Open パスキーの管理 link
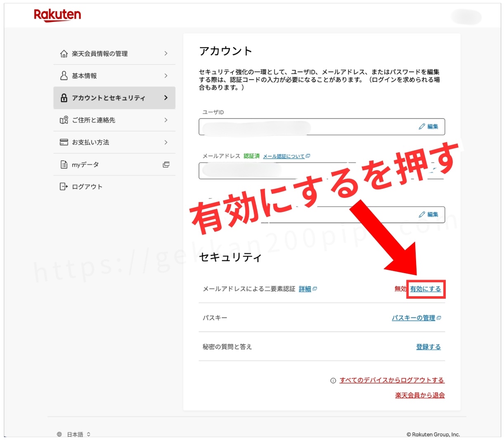504x440 pixels. click(413, 318)
